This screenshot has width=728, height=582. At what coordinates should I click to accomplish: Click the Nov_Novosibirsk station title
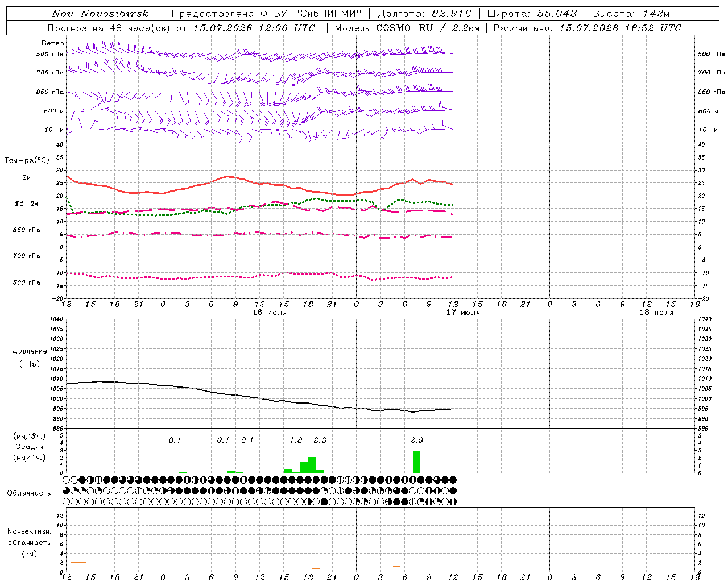[100, 14]
